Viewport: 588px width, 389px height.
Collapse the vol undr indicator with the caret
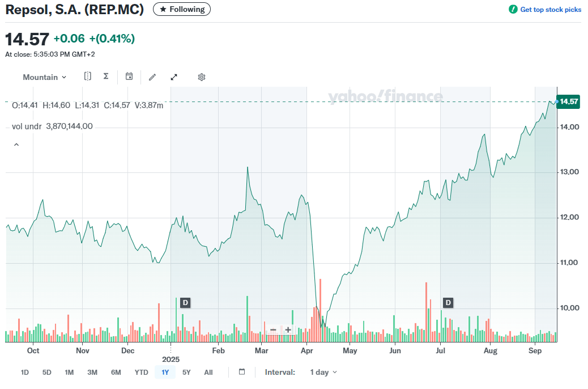coord(16,144)
